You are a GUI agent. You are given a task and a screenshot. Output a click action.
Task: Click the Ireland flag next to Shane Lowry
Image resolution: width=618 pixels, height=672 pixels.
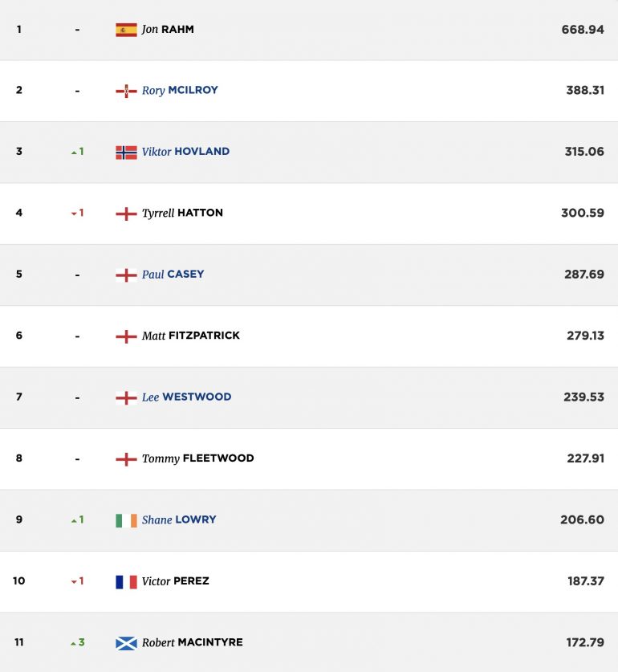tap(127, 520)
